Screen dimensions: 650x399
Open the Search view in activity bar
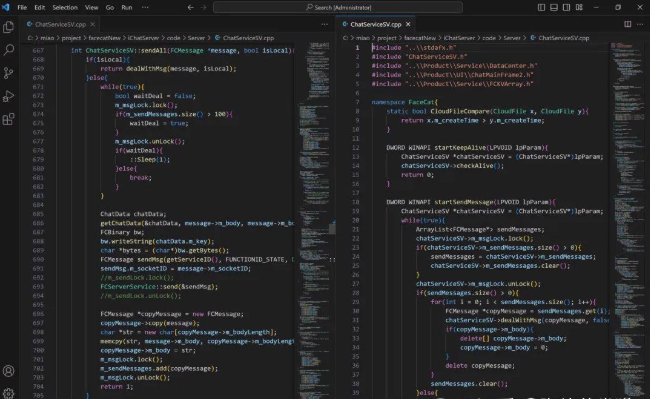(x=8, y=50)
